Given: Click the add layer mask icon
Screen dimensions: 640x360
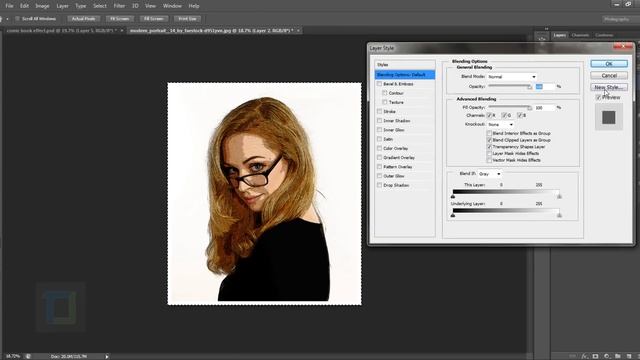Looking at the screenshot, I should (x=595, y=356).
